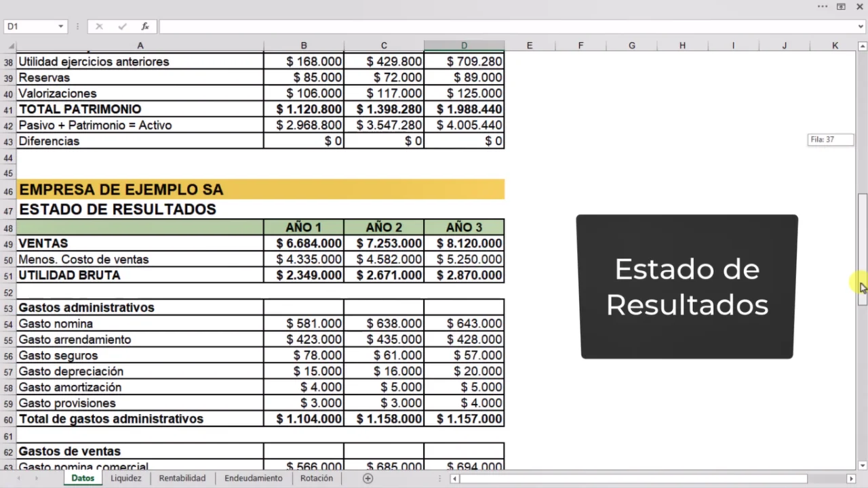Click the TOTAL PATRIMONIO label cell
Screen dimensions: 868x488
click(x=140, y=109)
